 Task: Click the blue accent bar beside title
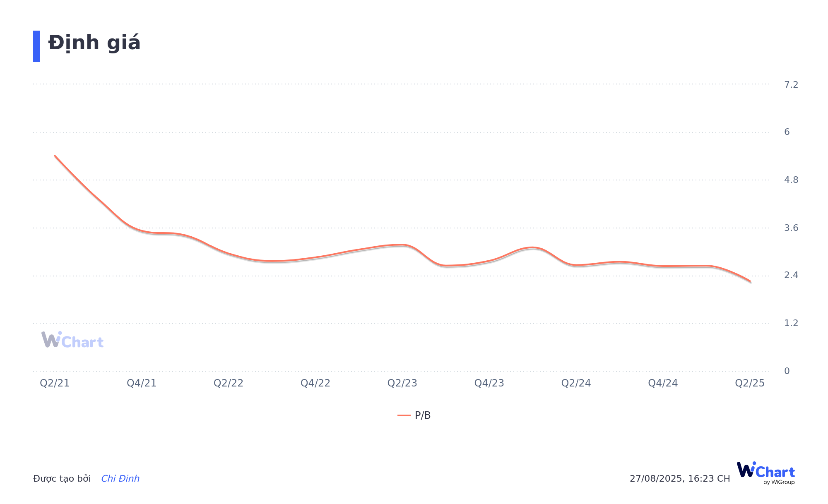(x=36, y=46)
